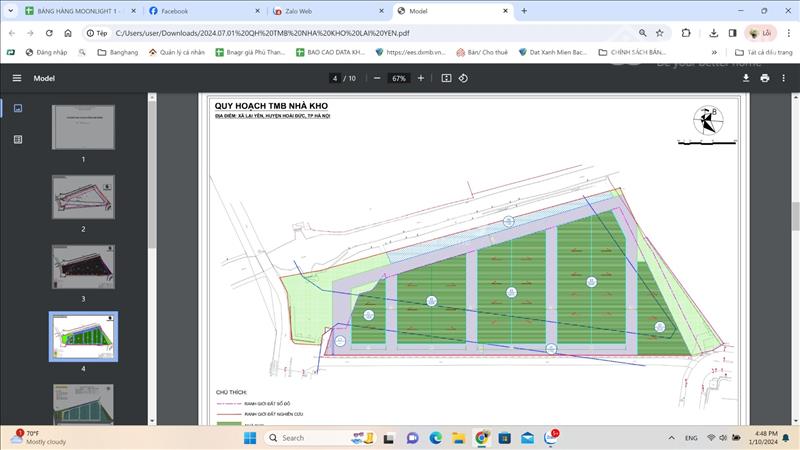Viewport: 800px width, 450px height.
Task: Show document outline panel icon
Action: click(x=18, y=139)
